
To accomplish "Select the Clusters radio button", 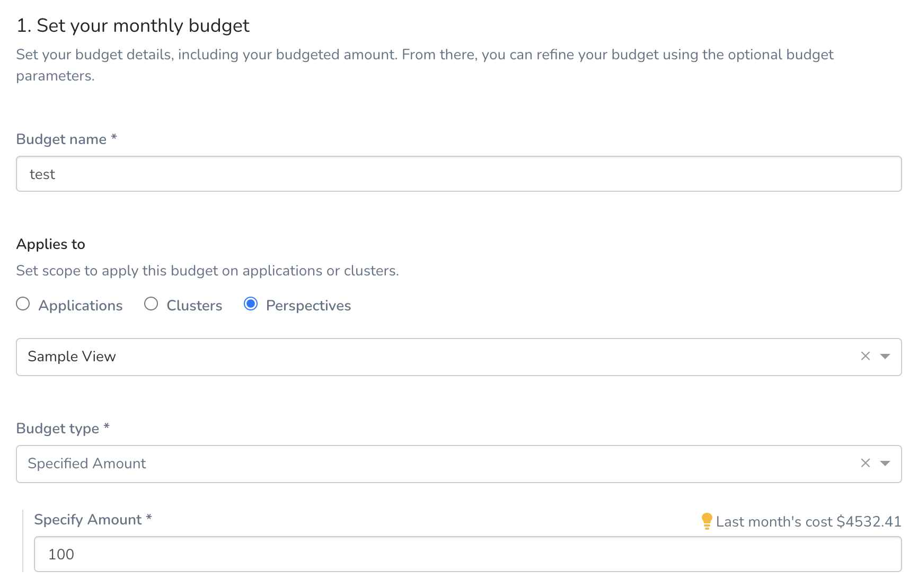I will click(151, 304).
